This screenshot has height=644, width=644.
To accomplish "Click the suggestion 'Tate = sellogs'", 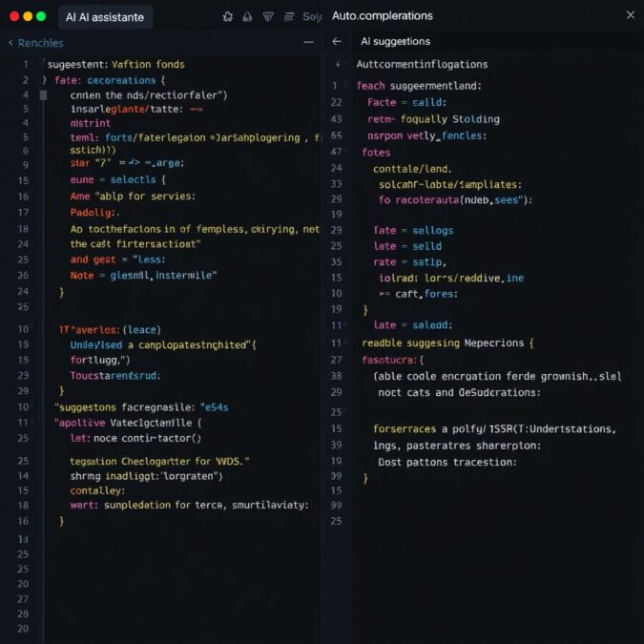I will pos(413,231).
